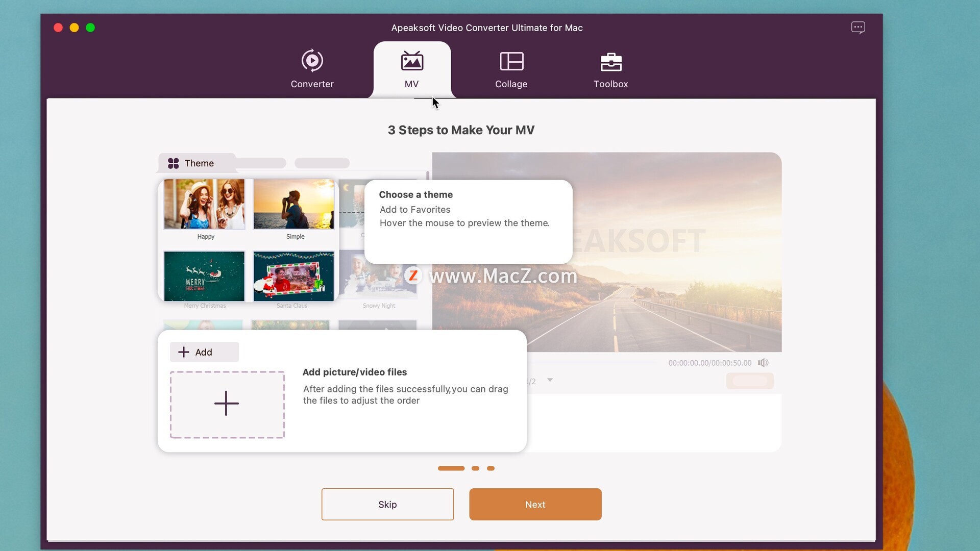Go to third tutorial step dot
Image resolution: width=980 pixels, height=551 pixels.
point(491,468)
